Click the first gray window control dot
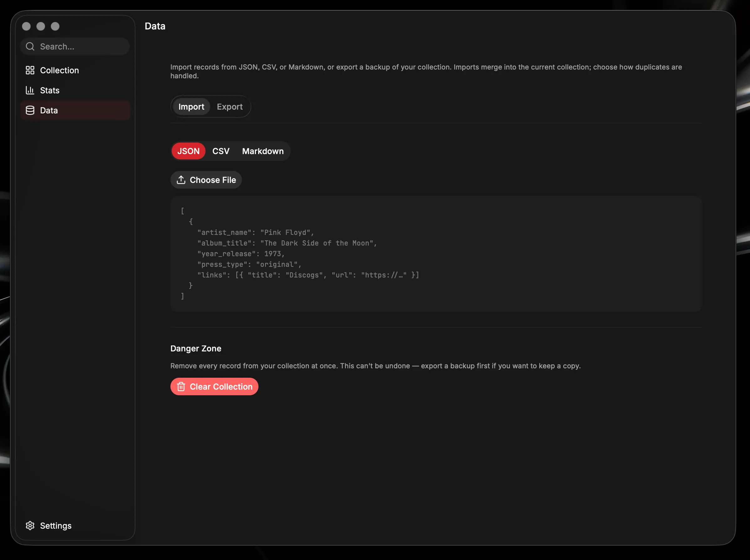Image resolution: width=750 pixels, height=560 pixels. click(26, 26)
